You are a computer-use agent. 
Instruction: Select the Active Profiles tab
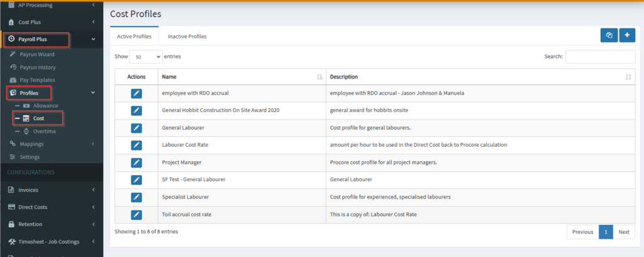[134, 37]
